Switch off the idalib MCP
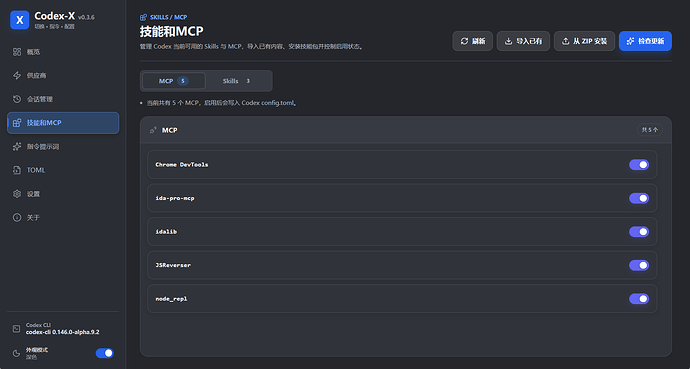The image size is (690, 369). click(639, 232)
